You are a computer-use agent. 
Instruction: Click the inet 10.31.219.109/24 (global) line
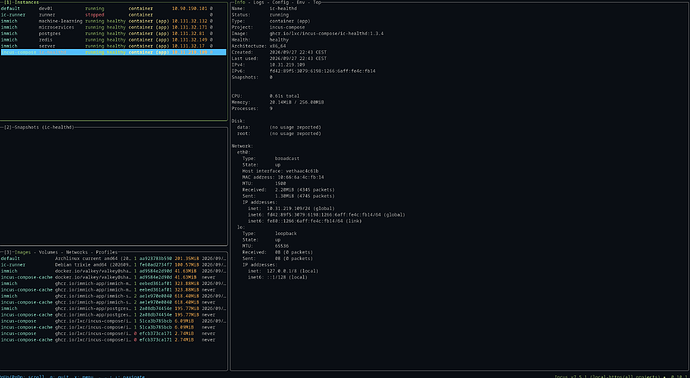[291, 209]
